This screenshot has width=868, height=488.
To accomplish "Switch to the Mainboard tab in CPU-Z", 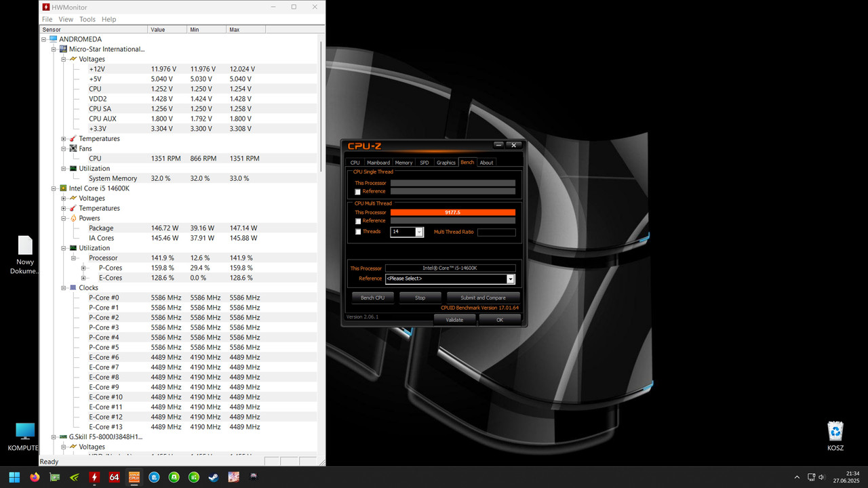I will point(378,163).
